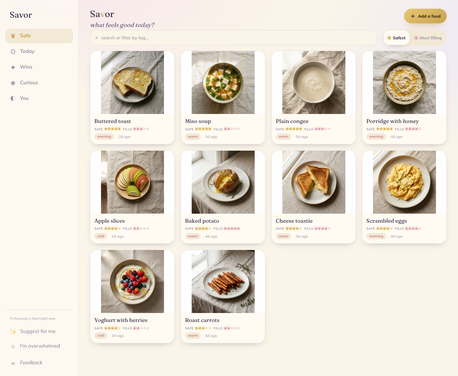Screen dimensions: 458x376
Task: Click the Wins sparkle icon
Action: 13,67
